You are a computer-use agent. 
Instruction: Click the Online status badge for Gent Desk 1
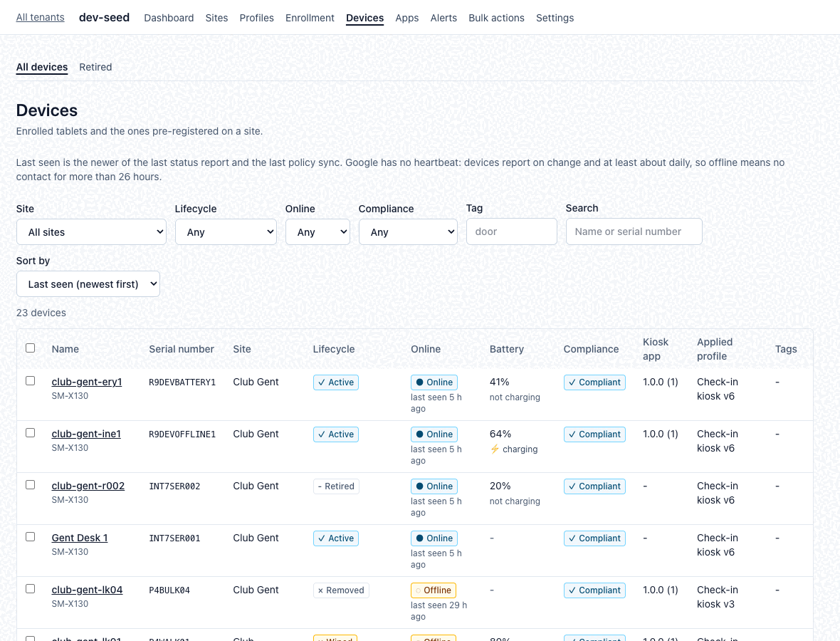pos(434,538)
